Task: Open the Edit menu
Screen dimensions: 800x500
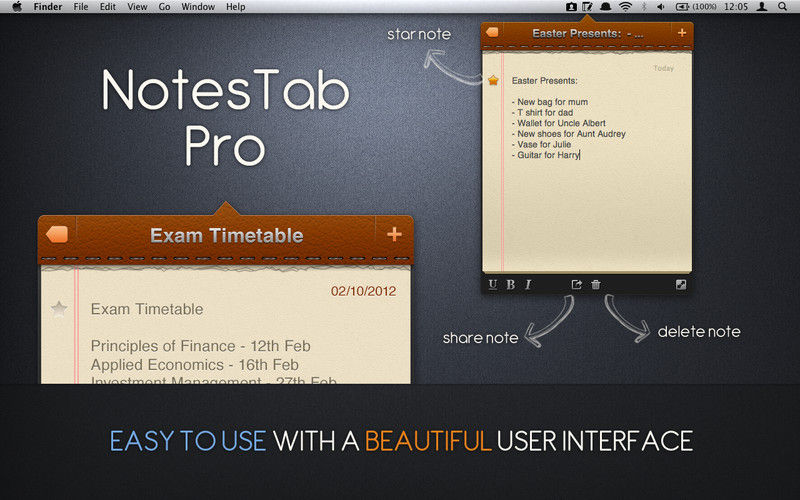Action: point(108,7)
